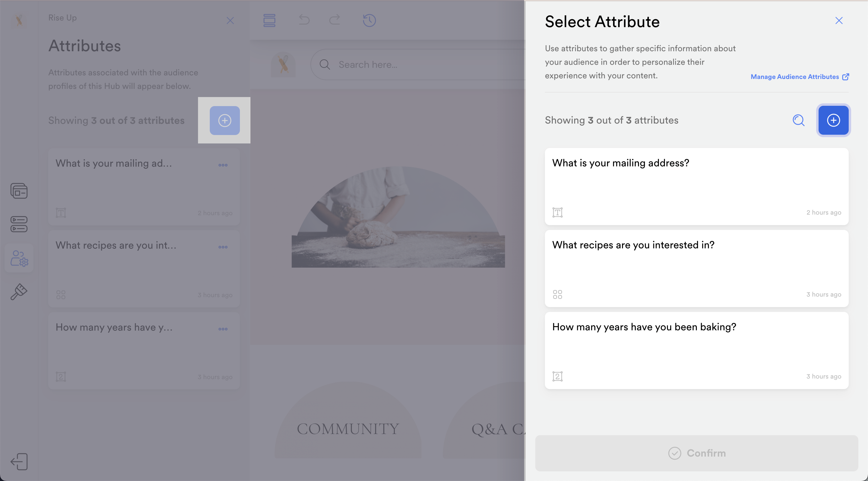Open three-dot menu for recipes attribute
868x481 pixels.
pos(223,247)
